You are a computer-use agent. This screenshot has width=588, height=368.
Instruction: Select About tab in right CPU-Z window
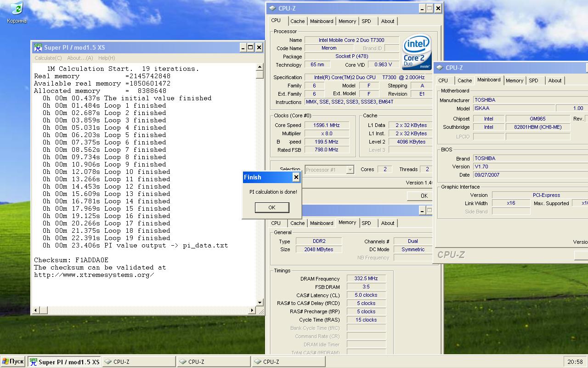(555, 80)
